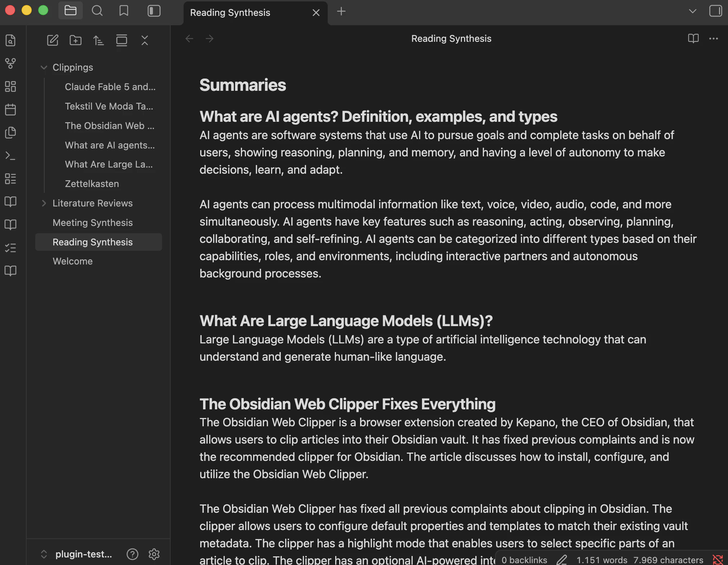The width and height of the screenshot is (728, 565).
Task: Open the Zettelkasten note
Action: (x=92, y=184)
